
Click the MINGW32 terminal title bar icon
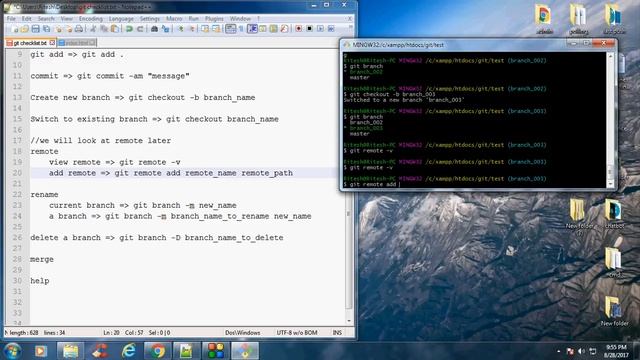347,45
